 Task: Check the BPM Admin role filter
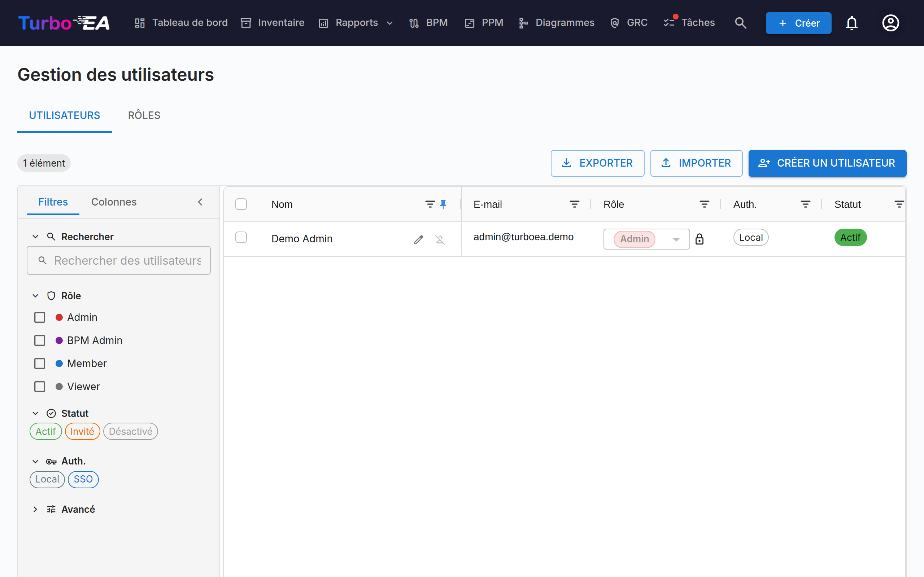point(40,340)
